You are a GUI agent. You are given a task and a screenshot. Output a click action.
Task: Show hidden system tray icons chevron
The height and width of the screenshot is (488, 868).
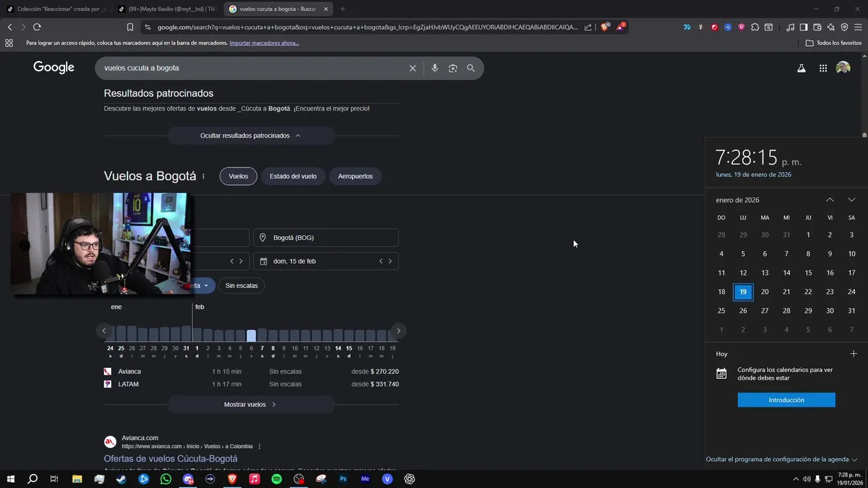(x=795, y=479)
